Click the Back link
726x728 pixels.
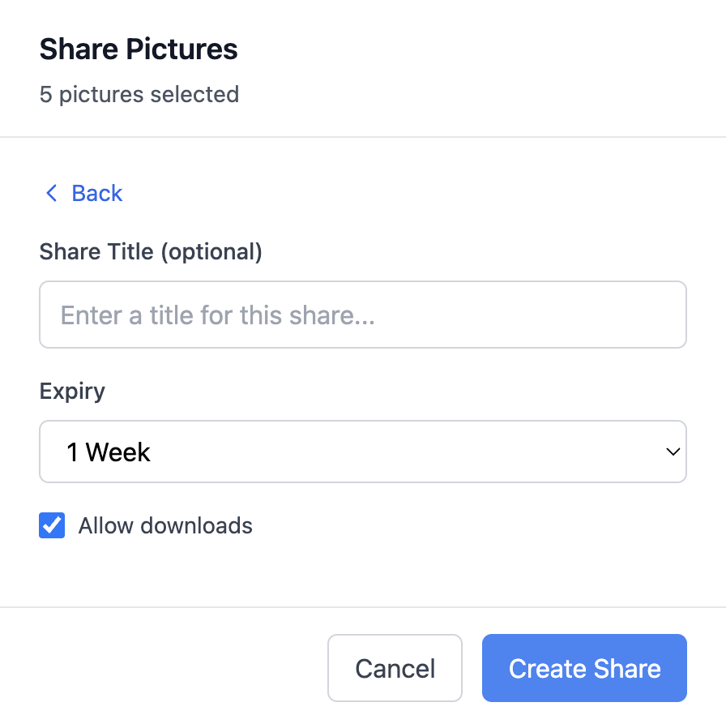96,193
